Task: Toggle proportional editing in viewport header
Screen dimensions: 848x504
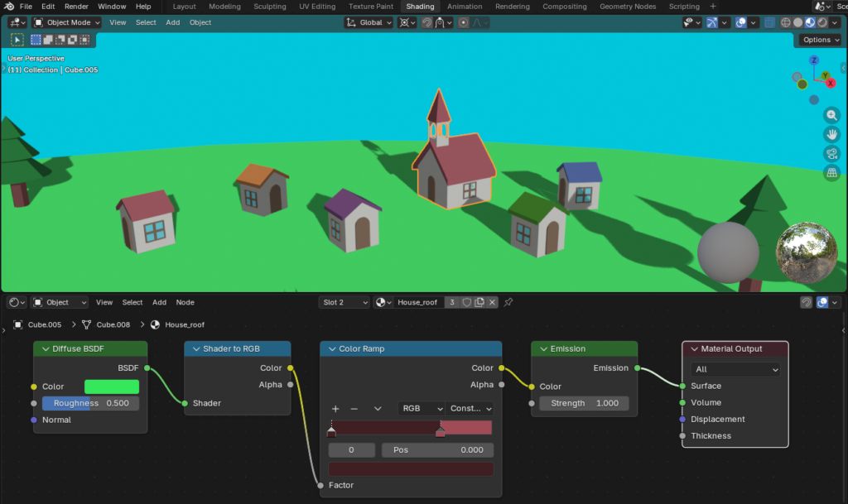Action: tap(464, 22)
